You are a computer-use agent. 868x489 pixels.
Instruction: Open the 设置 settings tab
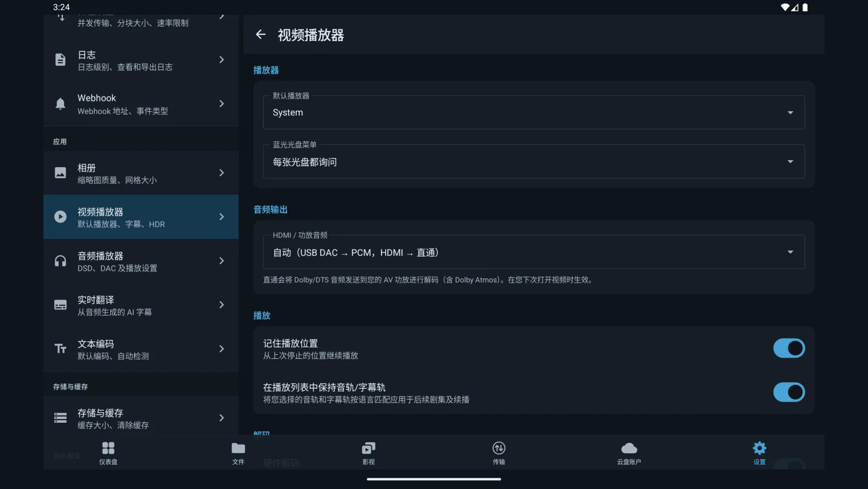coord(759,453)
